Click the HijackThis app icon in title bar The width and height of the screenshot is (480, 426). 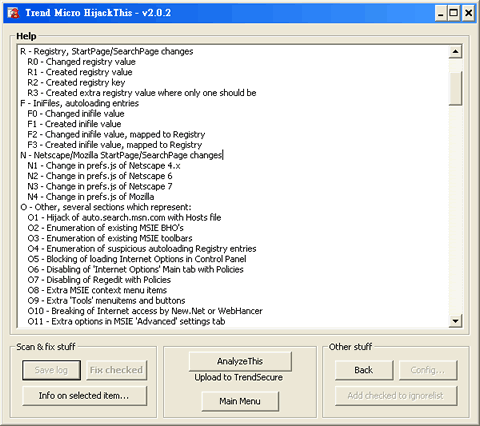(14, 13)
